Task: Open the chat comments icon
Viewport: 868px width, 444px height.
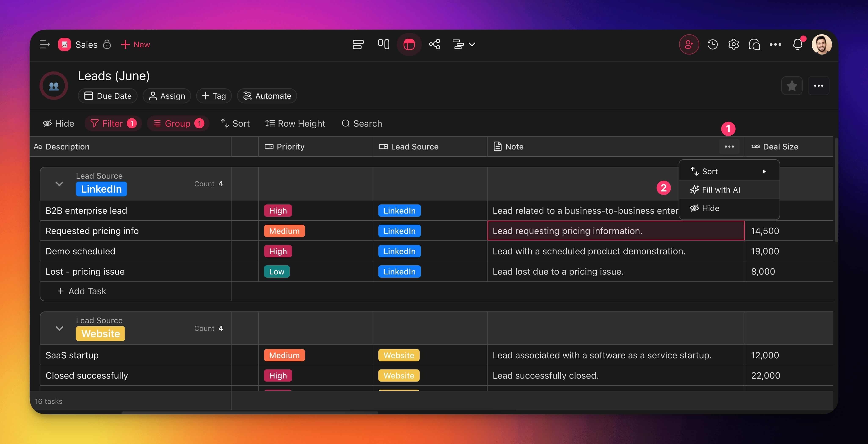Action: pos(754,44)
